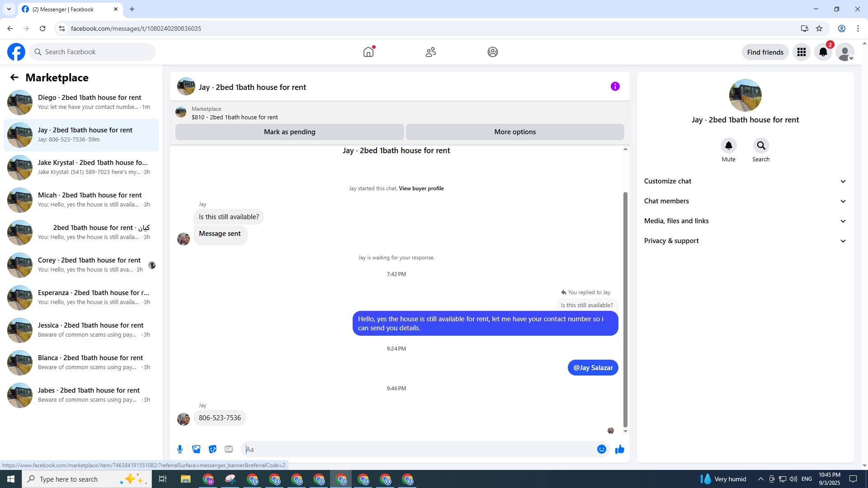Click the browser address bar URL
The image size is (868, 488).
(x=136, y=28)
